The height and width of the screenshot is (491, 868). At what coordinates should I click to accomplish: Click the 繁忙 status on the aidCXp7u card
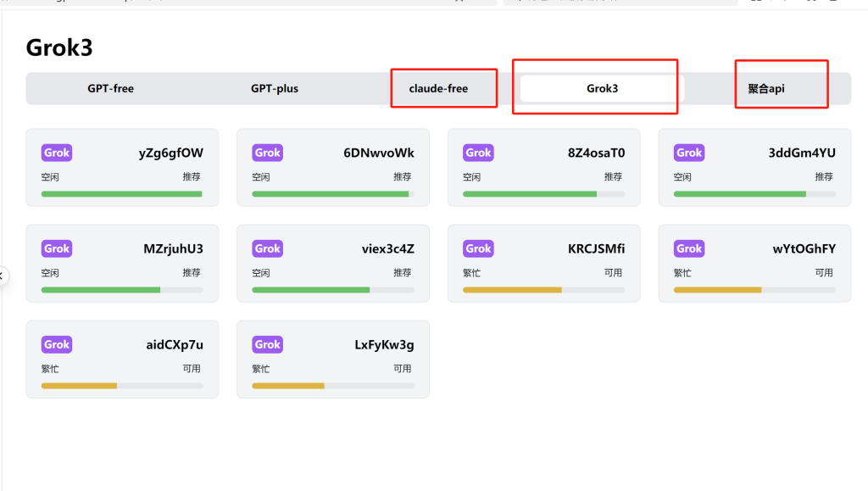(50, 369)
